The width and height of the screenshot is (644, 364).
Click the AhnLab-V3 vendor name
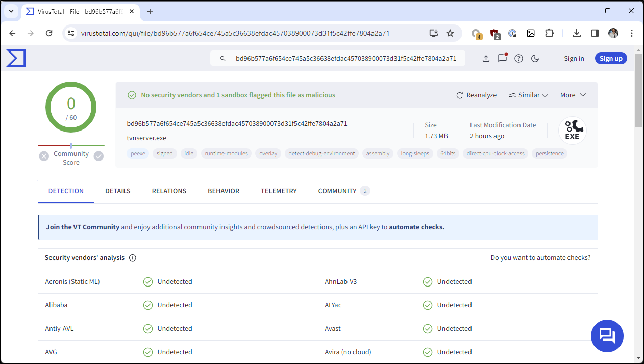pyautogui.click(x=341, y=282)
